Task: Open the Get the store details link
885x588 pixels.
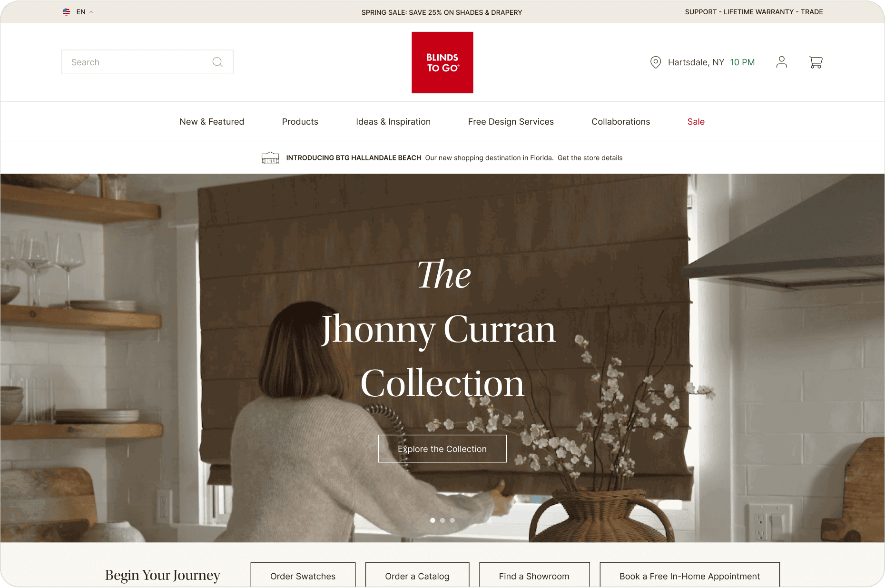Action: click(x=590, y=158)
